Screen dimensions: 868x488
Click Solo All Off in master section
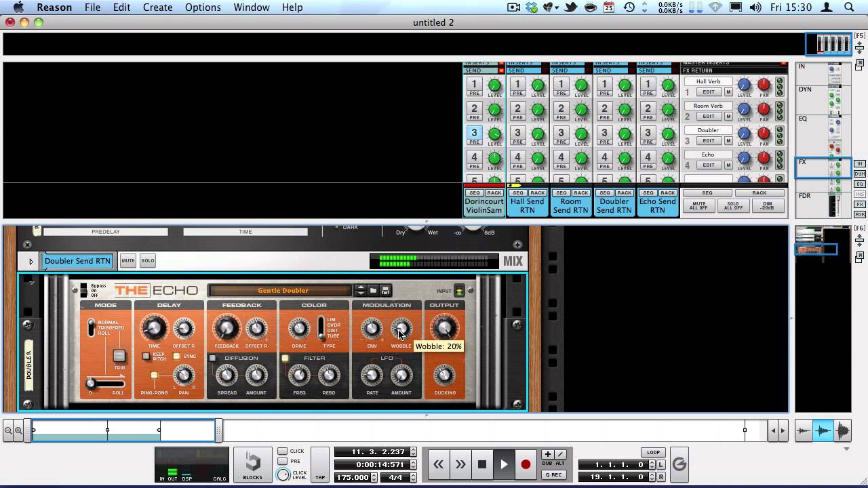coord(734,205)
